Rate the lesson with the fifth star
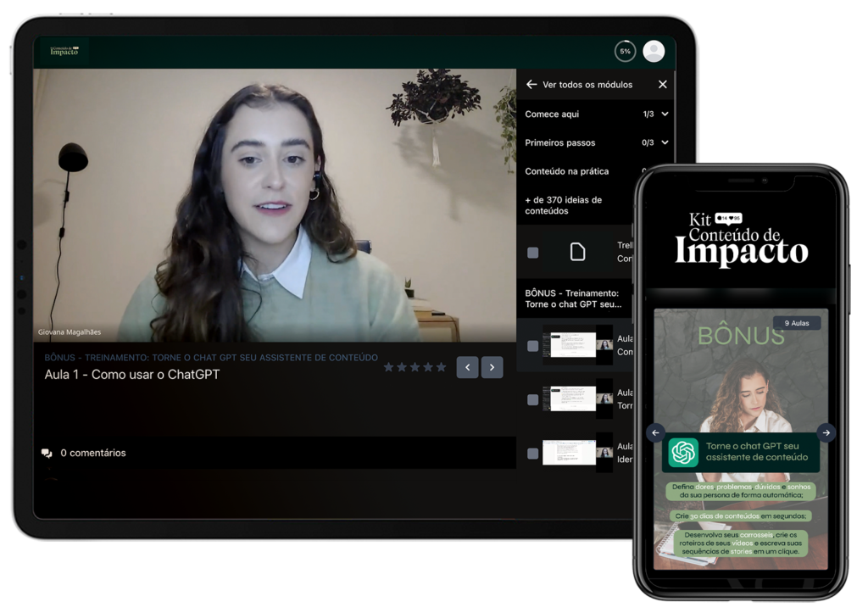 tap(441, 367)
